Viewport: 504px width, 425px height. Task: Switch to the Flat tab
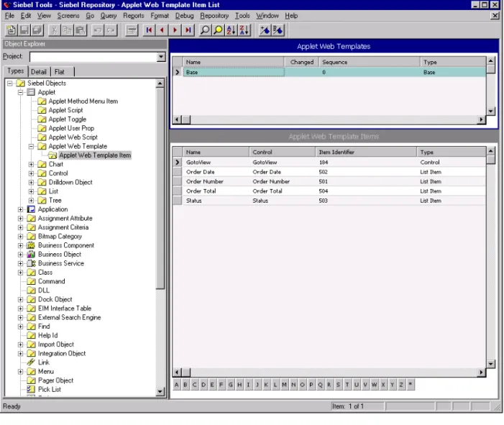coord(60,72)
